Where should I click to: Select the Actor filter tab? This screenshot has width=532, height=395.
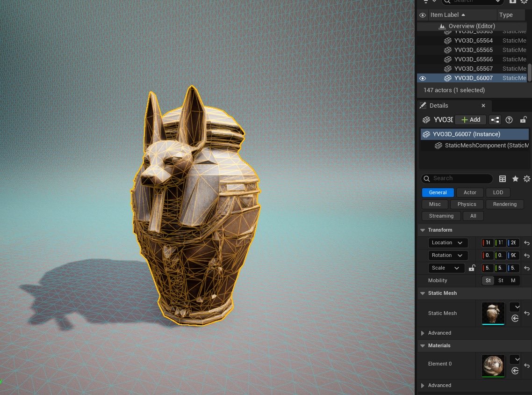(x=470, y=192)
